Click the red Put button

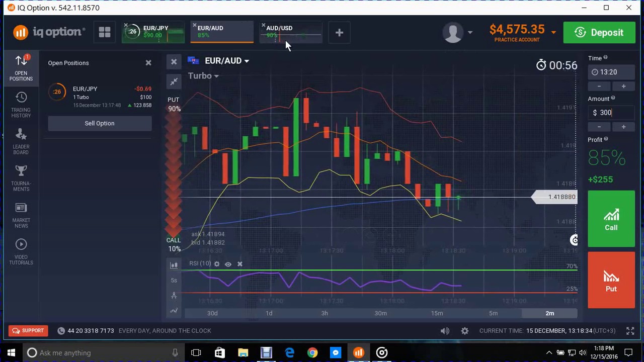point(611,280)
